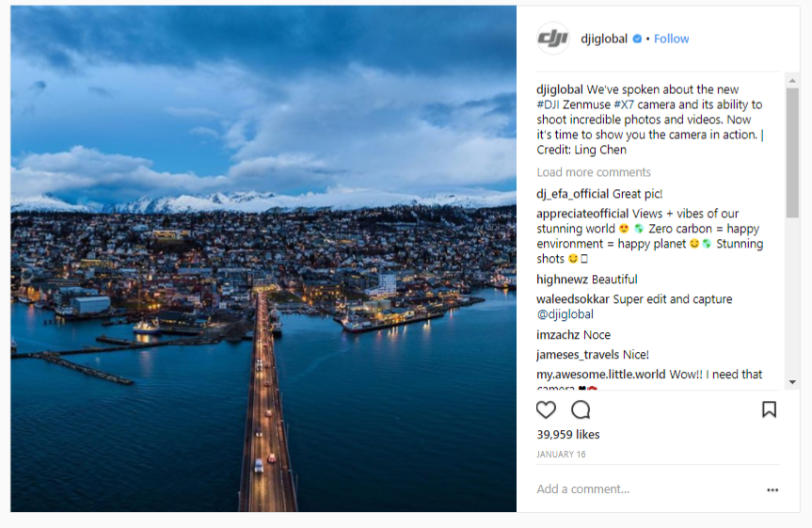Viewport: 812px width, 528px height.
Task: Visit dj_efa_official commenter profile
Action: (x=573, y=194)
